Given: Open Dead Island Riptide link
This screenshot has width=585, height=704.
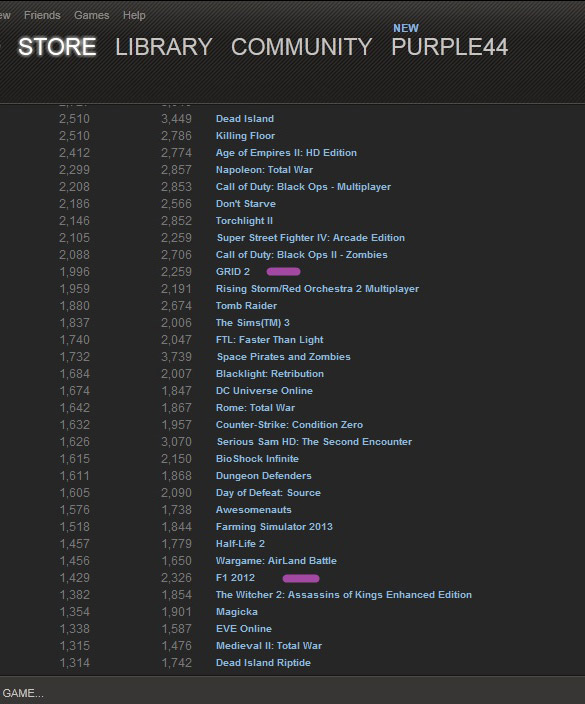Looking at the screenshot, I should [x=263, y=663].
